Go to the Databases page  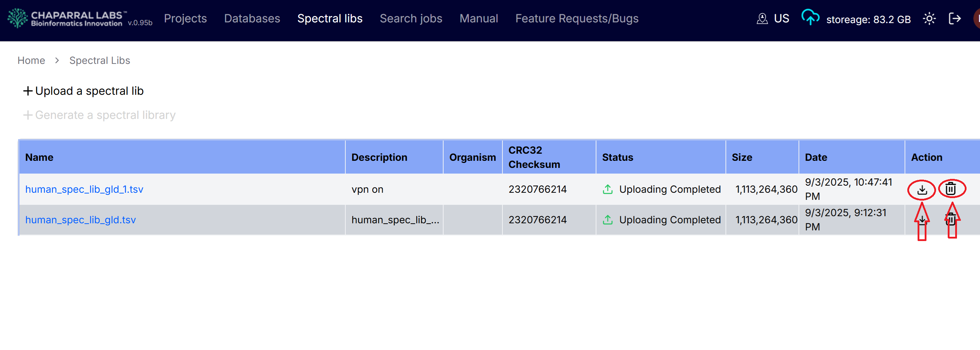pos(252,18)
